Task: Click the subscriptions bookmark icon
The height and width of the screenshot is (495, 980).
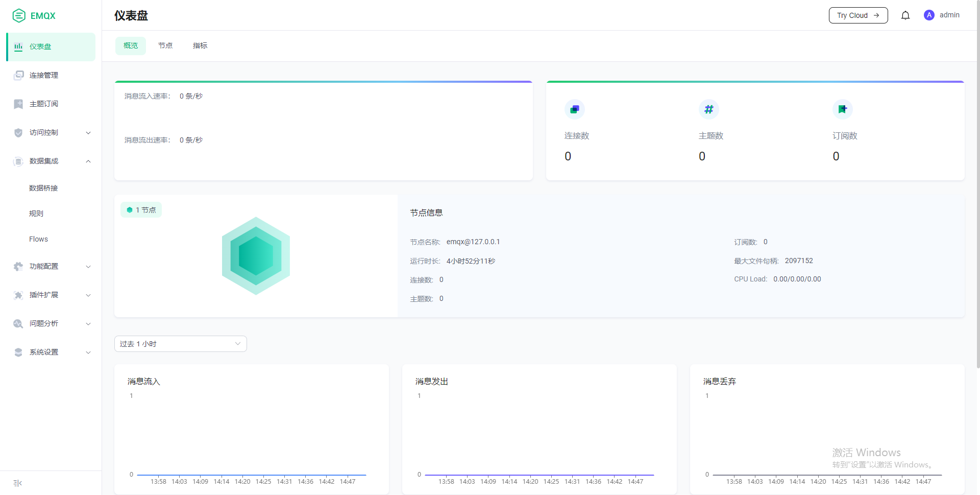Action: coord(842,109)
